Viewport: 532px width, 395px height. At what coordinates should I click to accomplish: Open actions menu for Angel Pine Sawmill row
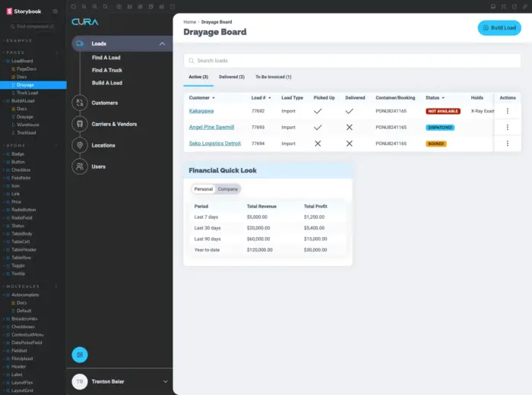[507, 127]
